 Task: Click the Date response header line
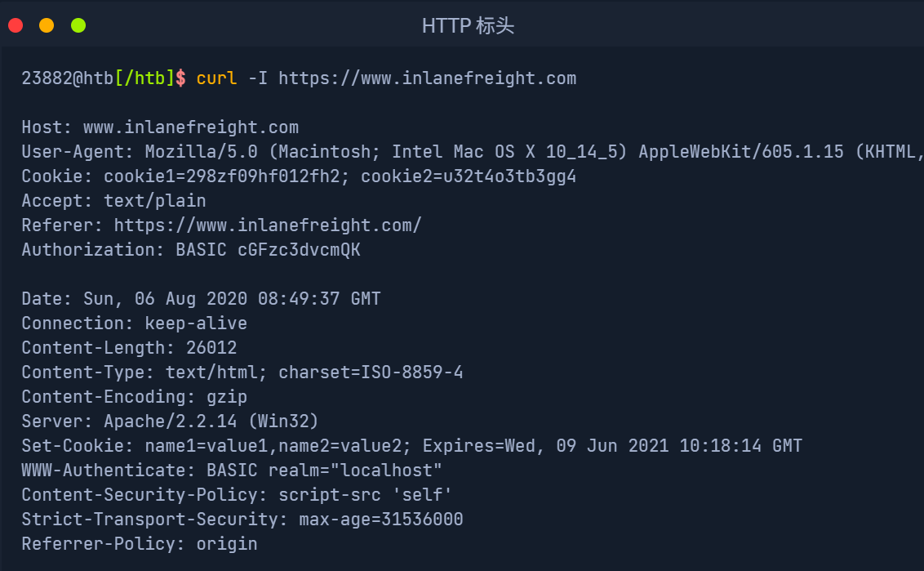click(x=201, y=299)
